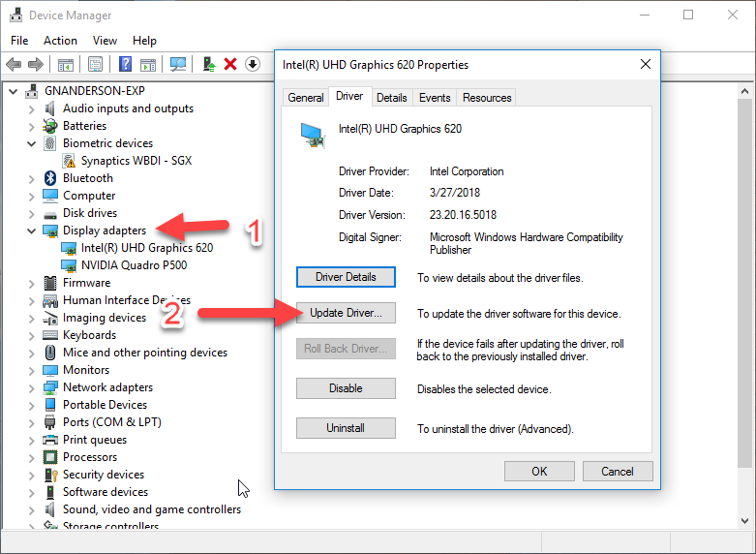Screen dimensions: 756x554
Task: Click the Synaptics WBDI warning icon
Action: tap(69, 161)
